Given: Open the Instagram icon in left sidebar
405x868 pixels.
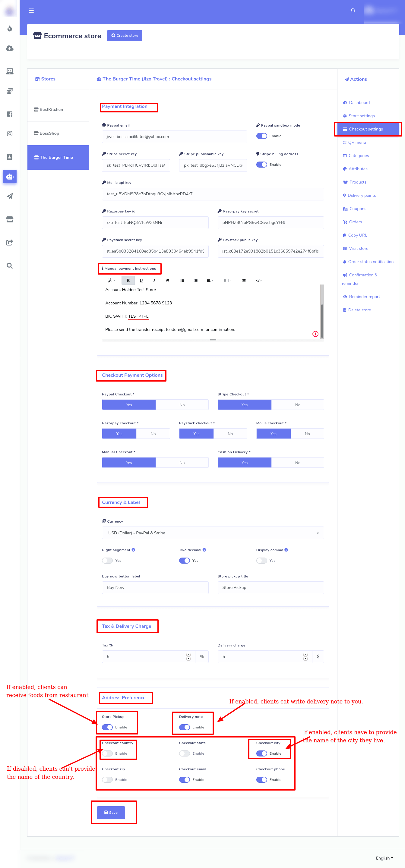Looking at the screenshot, I should (10, 134).
